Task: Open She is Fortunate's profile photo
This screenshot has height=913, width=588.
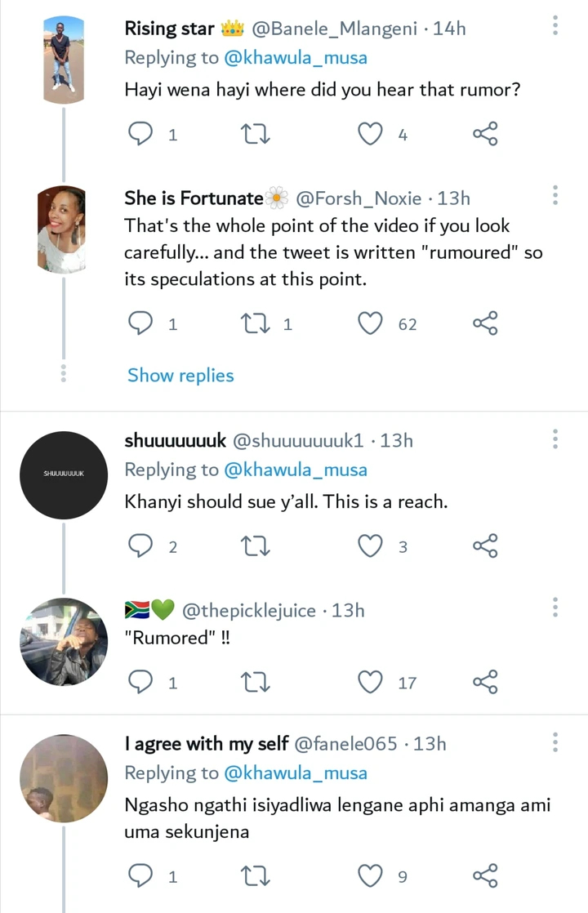Action: click(62, 230)
